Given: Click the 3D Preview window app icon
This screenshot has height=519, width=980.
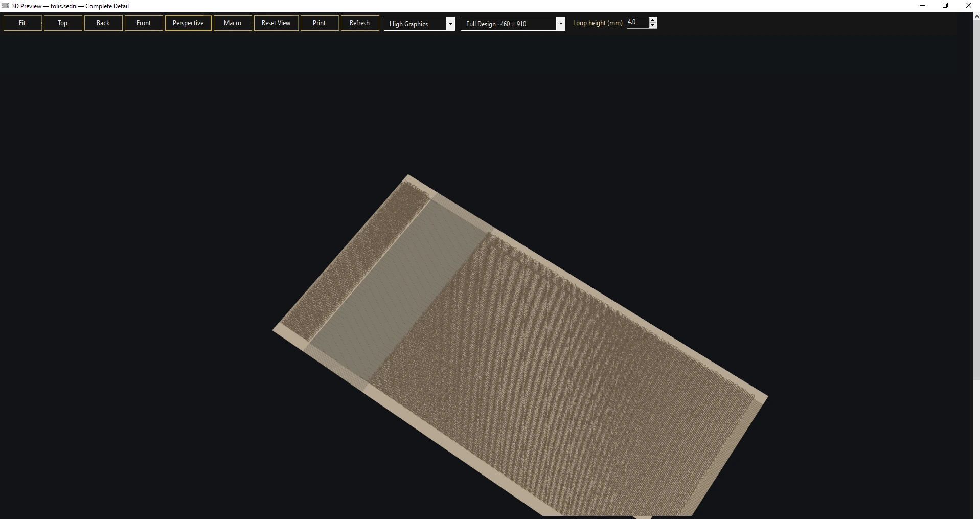Looking at the screenshot, I should click(5, 6).
